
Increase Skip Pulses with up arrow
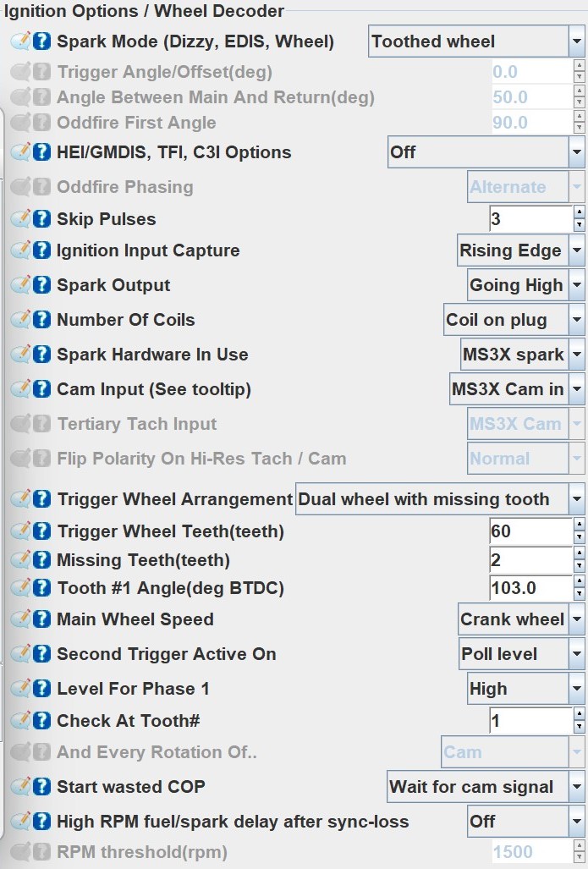tap(579, 212)
